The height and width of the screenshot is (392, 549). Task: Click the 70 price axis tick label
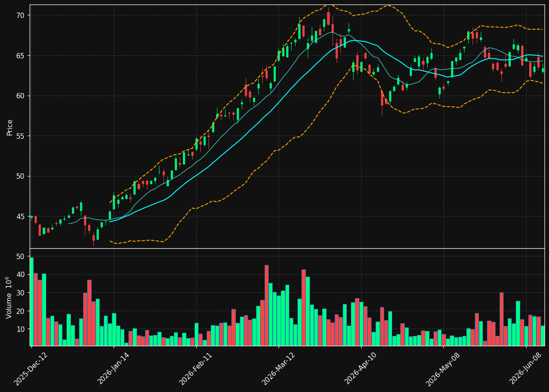[21, 15]
